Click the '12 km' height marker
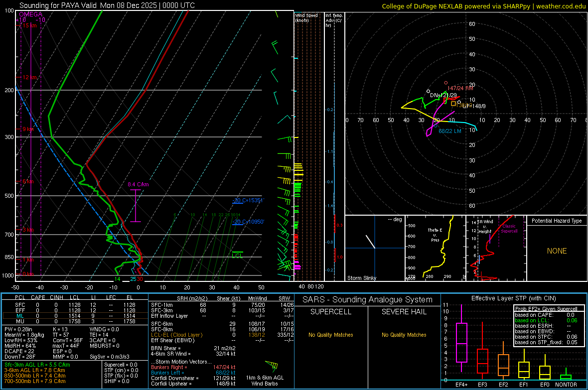This screenshot has width=588, height=390. tap(30, 77)
